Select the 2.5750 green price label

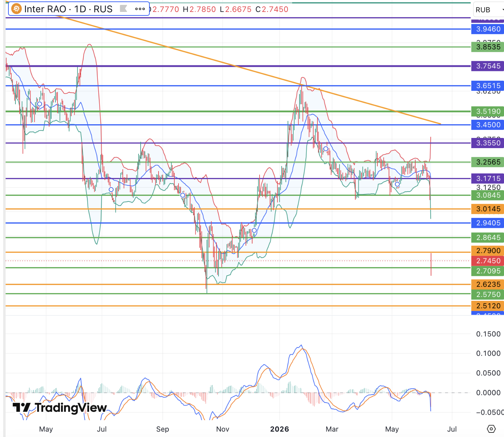coord(488,295)
